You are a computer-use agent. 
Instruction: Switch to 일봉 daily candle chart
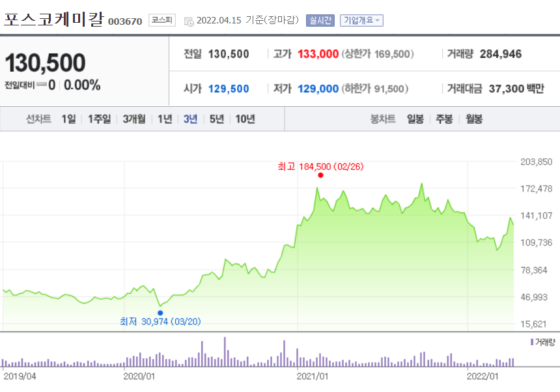point(415,119)
